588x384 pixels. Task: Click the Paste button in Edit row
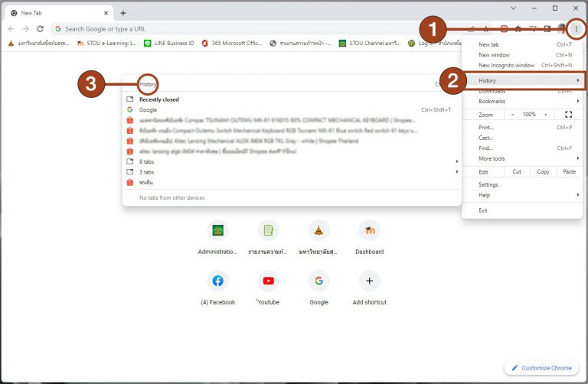point(569,171)
